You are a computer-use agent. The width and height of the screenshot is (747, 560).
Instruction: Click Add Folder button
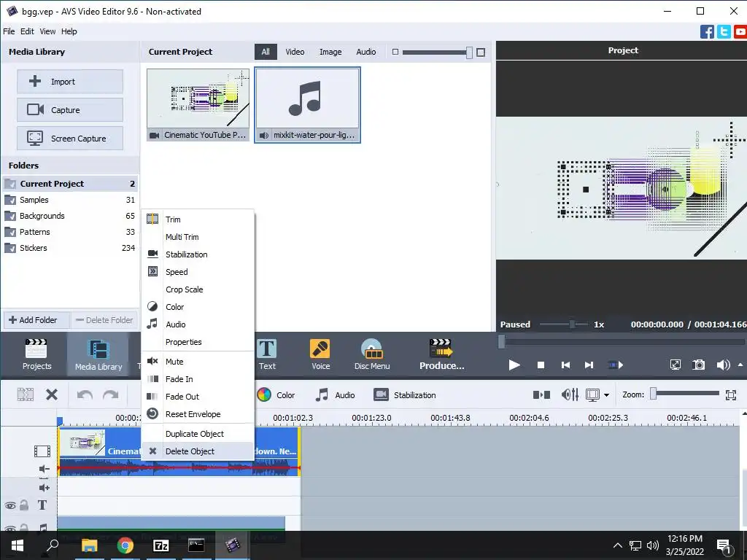pyautogui.click(x=36, y=320)
